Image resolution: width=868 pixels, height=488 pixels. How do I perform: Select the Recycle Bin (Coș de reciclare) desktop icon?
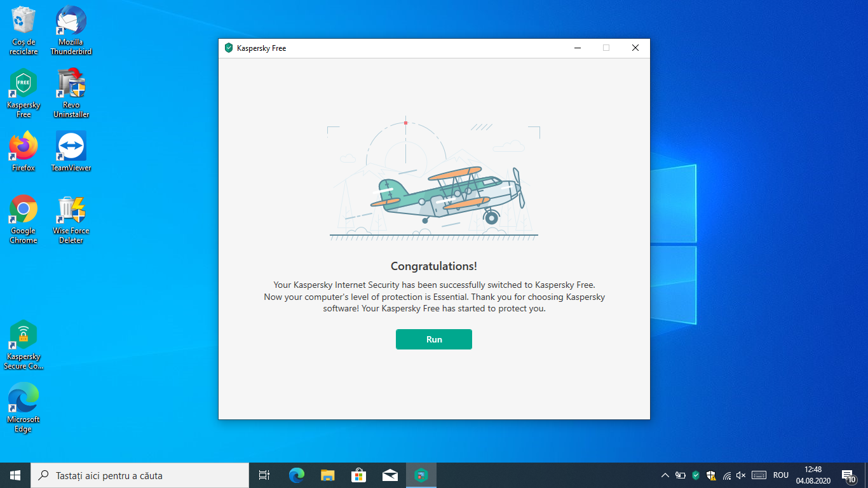click(x=24, y=30)
